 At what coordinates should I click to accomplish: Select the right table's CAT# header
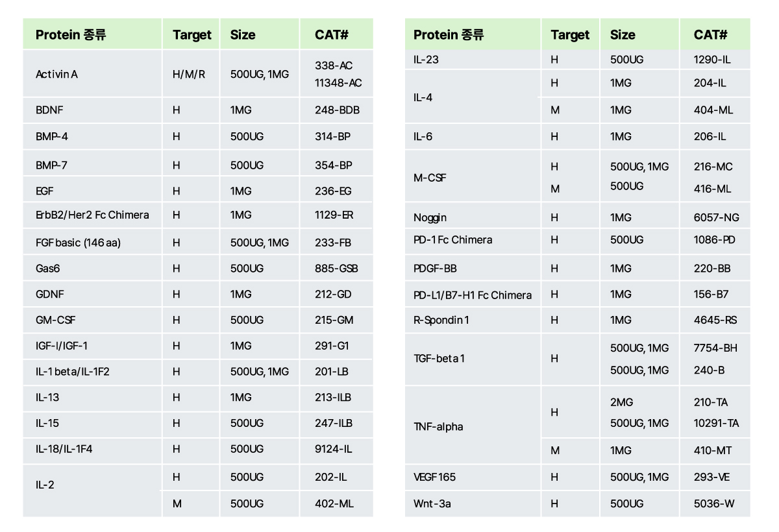coord(710,35)
